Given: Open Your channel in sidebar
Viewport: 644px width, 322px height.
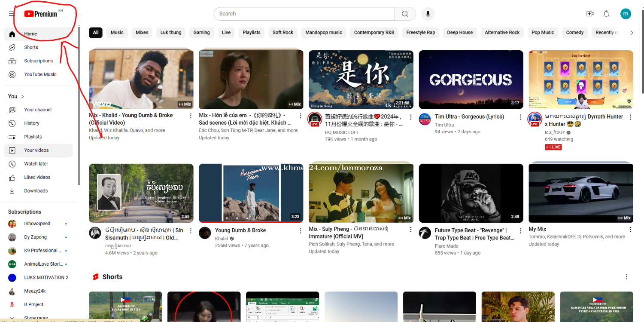Looking at the screenshot, I should (38, 110).
